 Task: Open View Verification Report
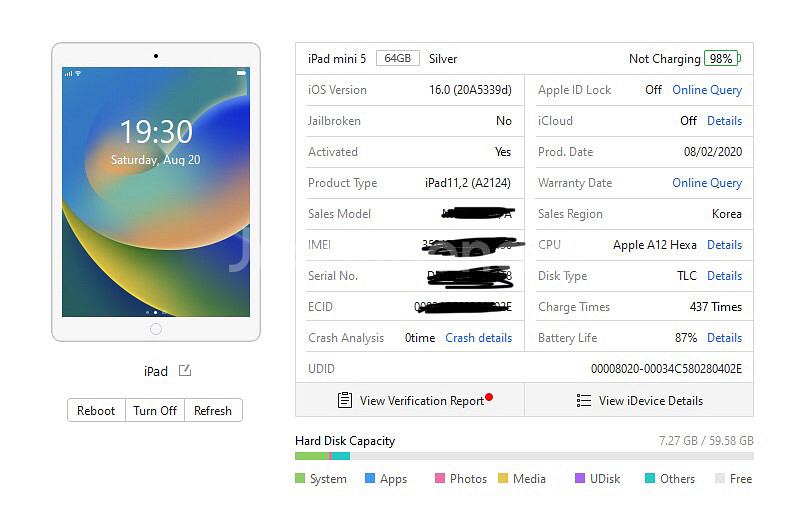click(410, 400)
